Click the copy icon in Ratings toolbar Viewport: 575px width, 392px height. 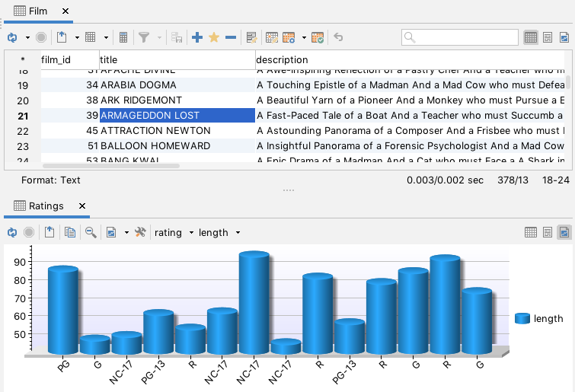pyautogui.click(x=70, y=233)
